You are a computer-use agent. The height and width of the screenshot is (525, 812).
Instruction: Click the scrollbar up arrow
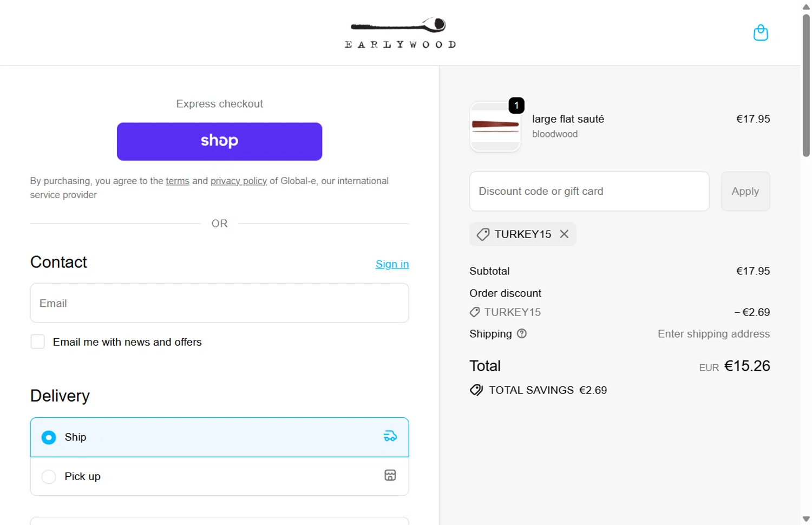(x=806, y=6)
